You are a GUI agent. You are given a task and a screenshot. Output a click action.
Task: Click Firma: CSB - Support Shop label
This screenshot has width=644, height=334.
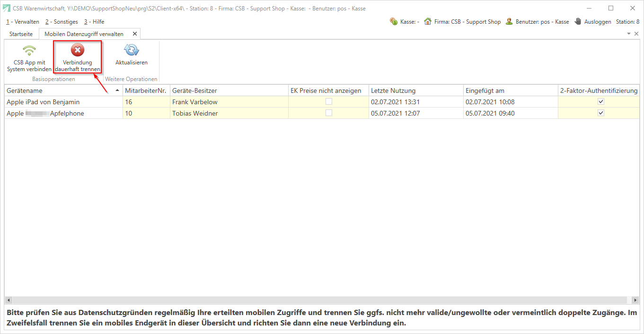(468, 22)
